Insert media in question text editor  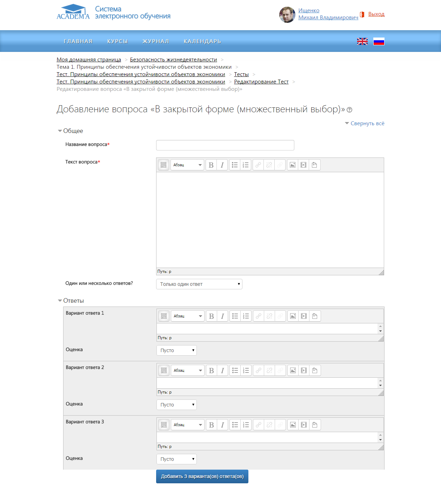tap(303, 165)
